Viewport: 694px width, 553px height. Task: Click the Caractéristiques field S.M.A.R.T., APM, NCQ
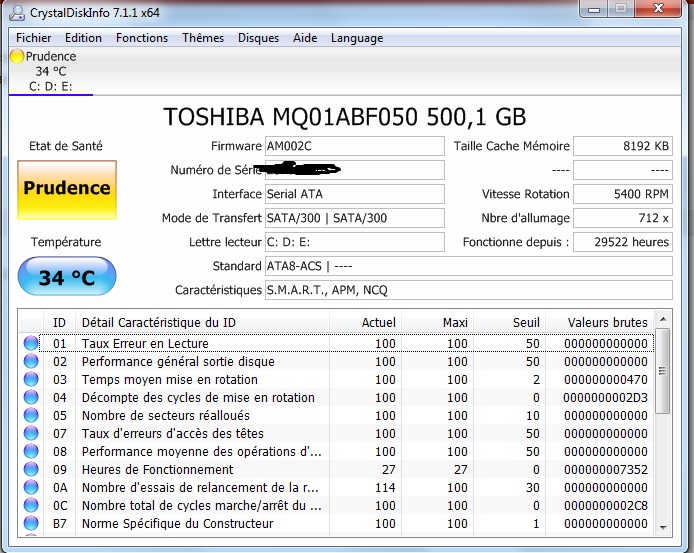click(x=469, y=290)
